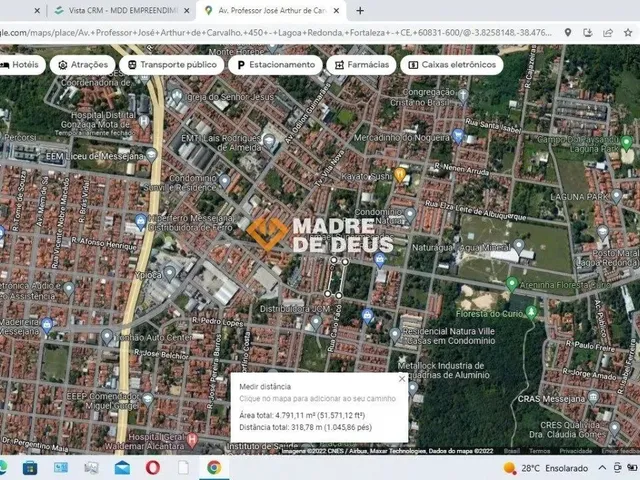The image size is (640, 480).
Task: Open Naturágua Água Mineral marker
Action: pyautogui.click(x=518, y=246)
